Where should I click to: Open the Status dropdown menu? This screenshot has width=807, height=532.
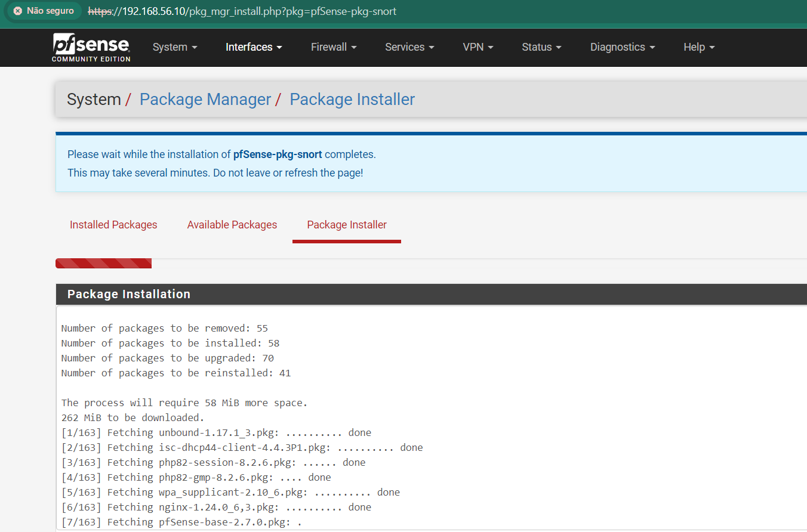[541, 47]
